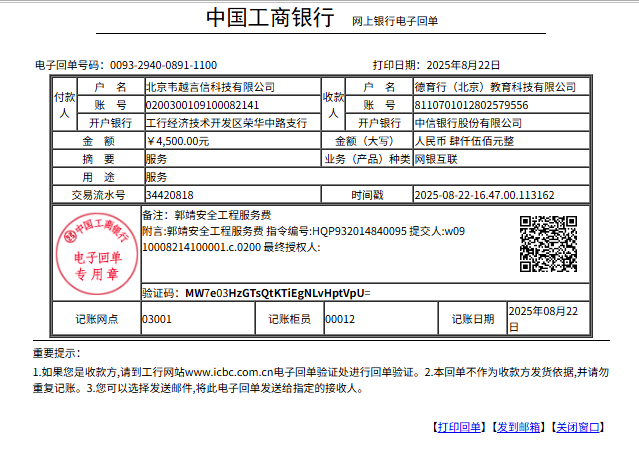Click the 记账日期 label cell
639x452 pixels.
point(473,319)
